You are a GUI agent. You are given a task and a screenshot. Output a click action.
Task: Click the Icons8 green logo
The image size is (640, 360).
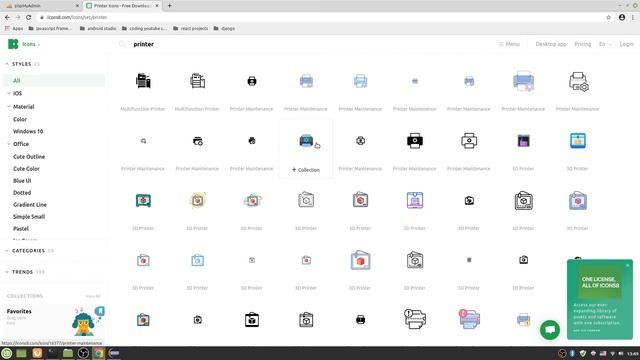pyautogui.click(x=13, y=44)
